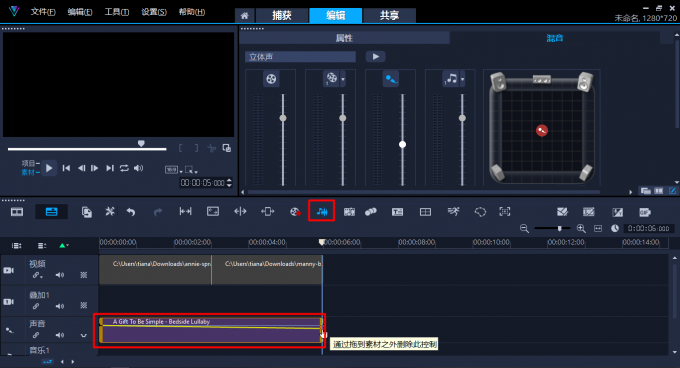Click the preview timecode stepper arrows
The height and width of the screenshot is (368, 680).
click(x=229, y=183)
